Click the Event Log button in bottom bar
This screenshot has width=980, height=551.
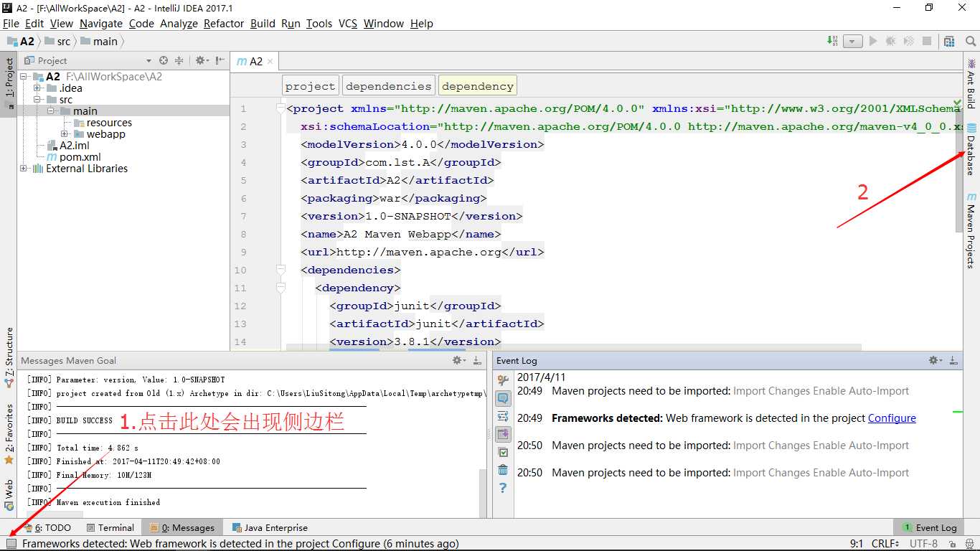point(930,527)
